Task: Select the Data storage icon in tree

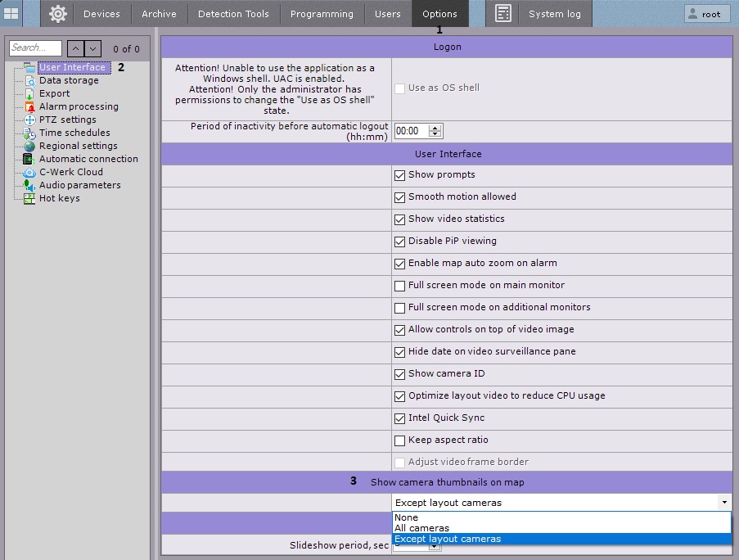Action: 29,80
